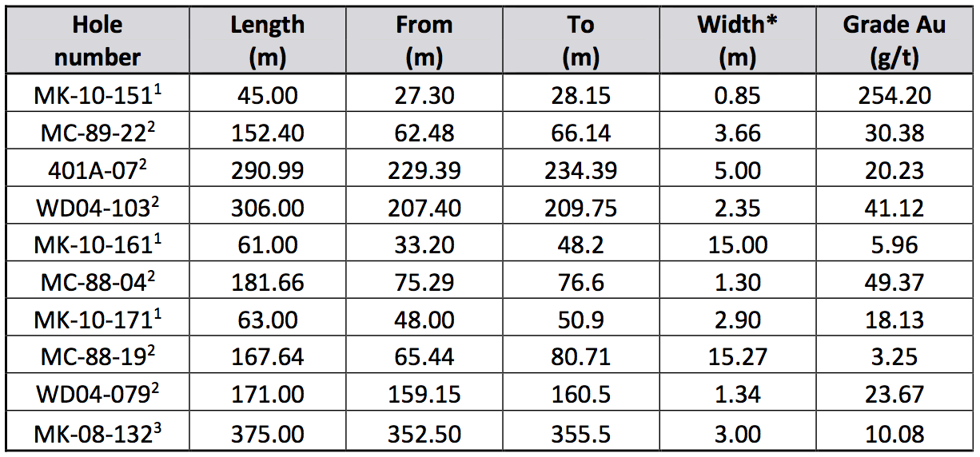The image size is (980, 457).
Task: Click the Hole number column header
Action: coord(98,41)
